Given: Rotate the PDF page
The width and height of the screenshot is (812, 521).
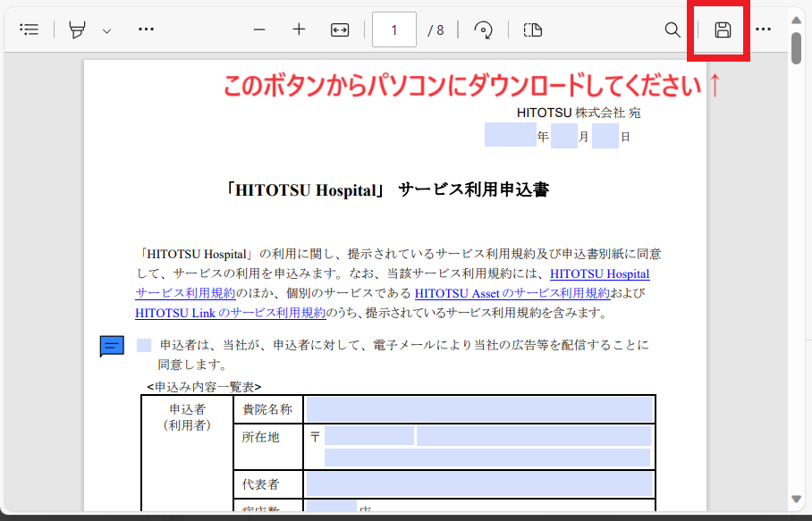Looking at the screenshot, I should [483, 29].
